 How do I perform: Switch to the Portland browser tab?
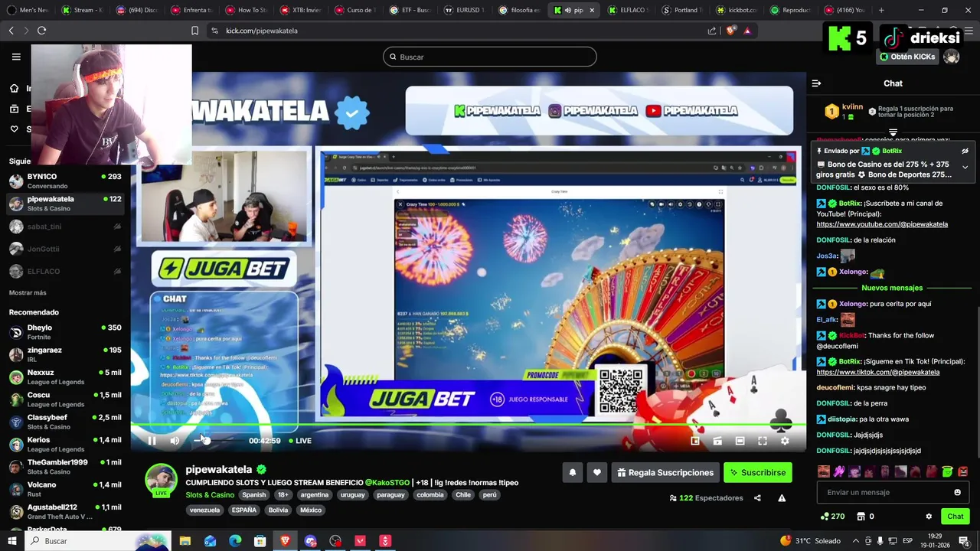(x=684, y=10)
